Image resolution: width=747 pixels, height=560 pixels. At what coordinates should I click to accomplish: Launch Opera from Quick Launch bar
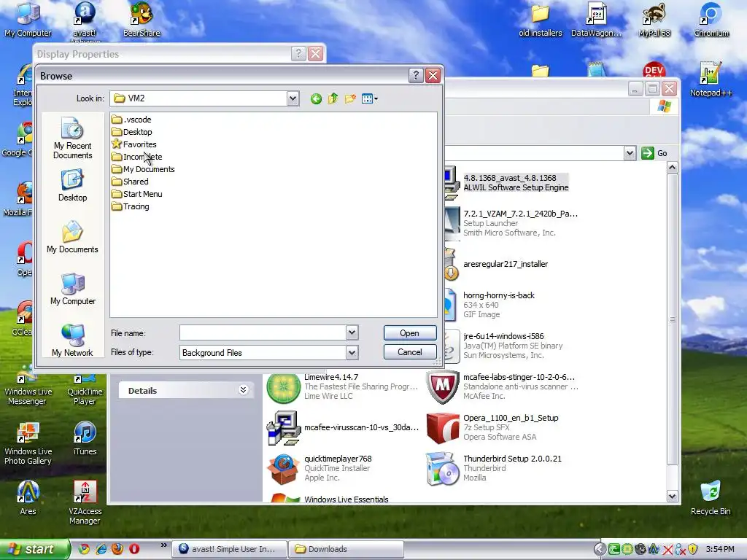(134, 549)
